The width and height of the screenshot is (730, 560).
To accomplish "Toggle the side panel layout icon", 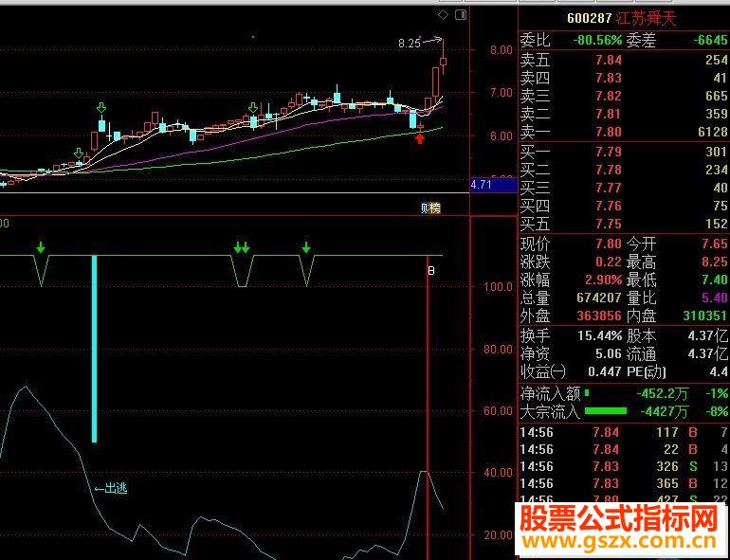I will (x=461, y=15).
